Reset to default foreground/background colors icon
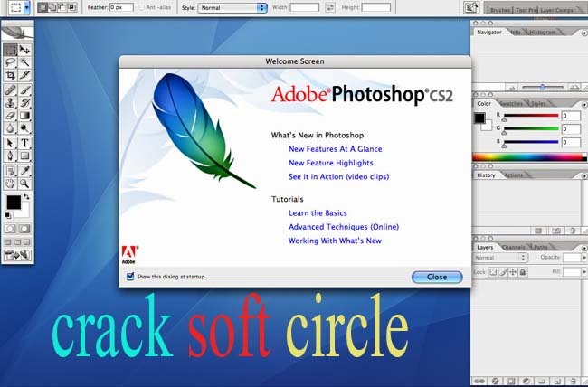 [x=7, y=215]
